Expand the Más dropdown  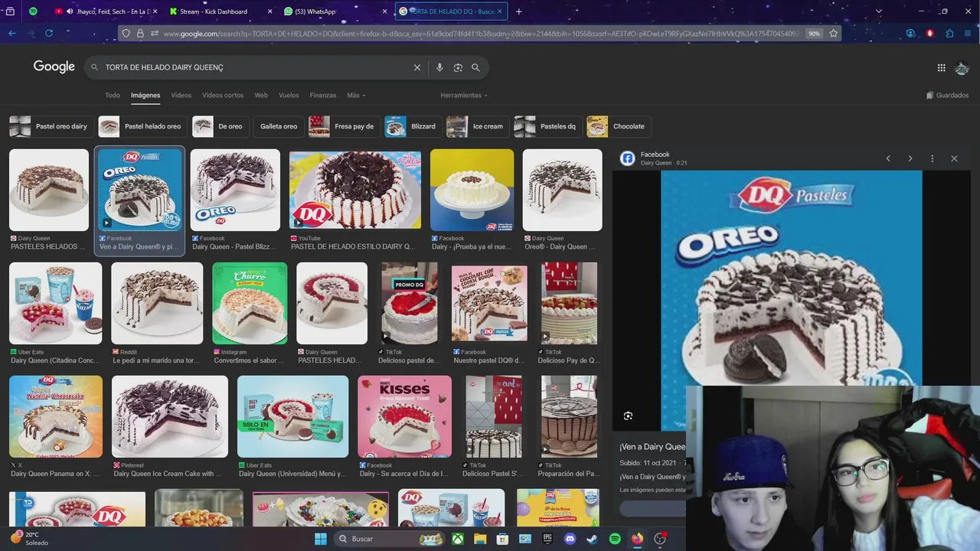click(356, 96)
